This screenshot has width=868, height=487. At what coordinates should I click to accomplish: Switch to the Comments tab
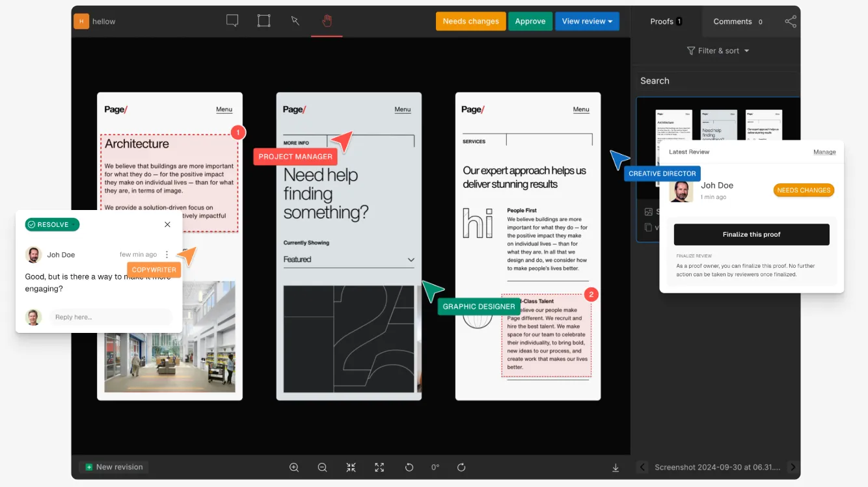click(x=739, y=21)
